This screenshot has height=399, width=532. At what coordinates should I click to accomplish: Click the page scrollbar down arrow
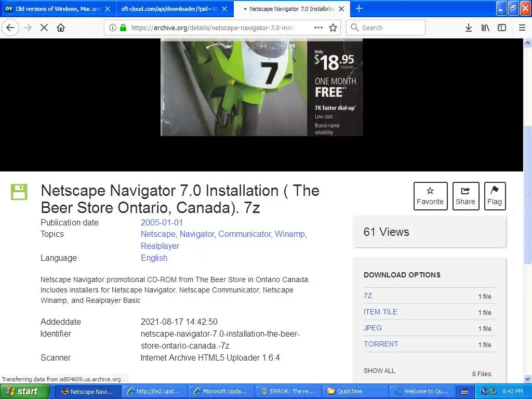(x=528, y=379)
